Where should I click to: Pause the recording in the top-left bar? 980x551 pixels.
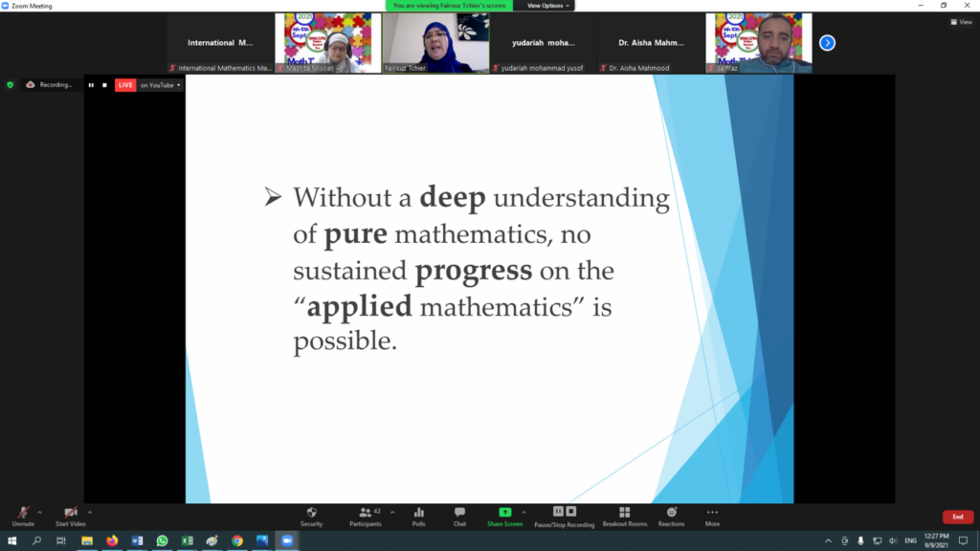coord(91,85)
